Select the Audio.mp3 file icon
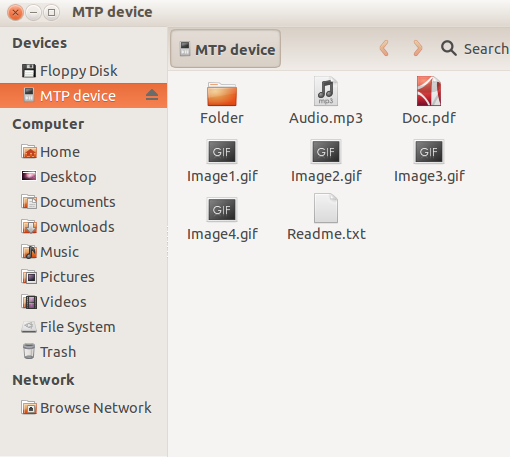Screen dimensions: 510x457 click(326, 91)
